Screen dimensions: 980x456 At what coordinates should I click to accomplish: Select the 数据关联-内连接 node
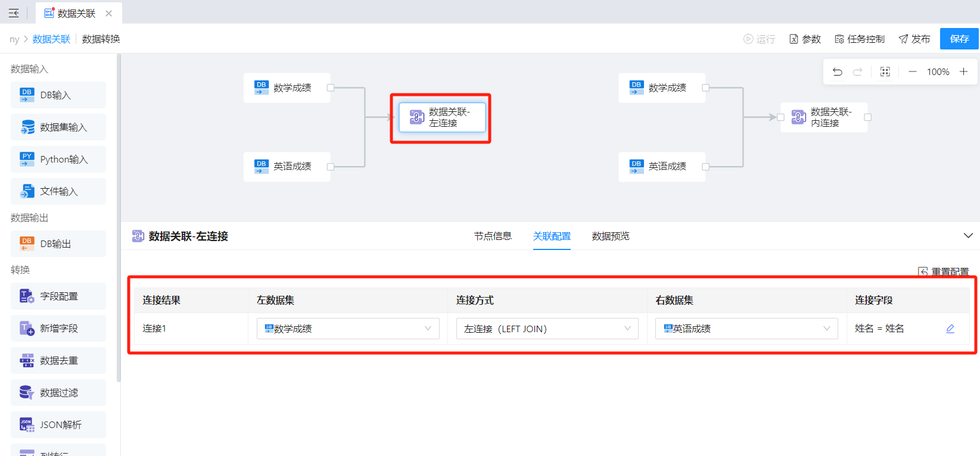[x=824, y=117]
